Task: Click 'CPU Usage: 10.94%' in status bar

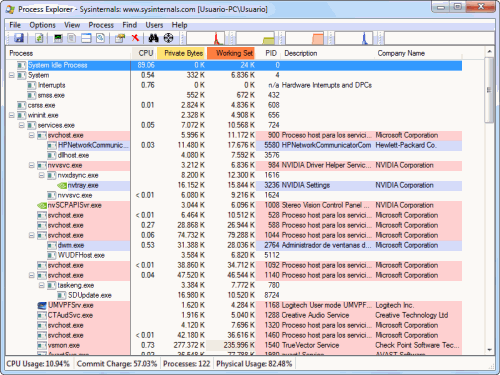Action: 38,364
